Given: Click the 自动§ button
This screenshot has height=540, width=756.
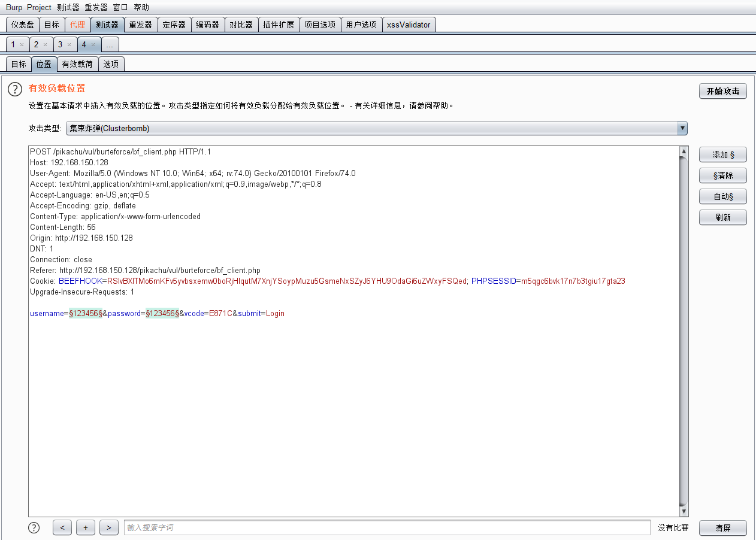Looking at the screenshot, I should pyautogui.click(x=723, y=196).
